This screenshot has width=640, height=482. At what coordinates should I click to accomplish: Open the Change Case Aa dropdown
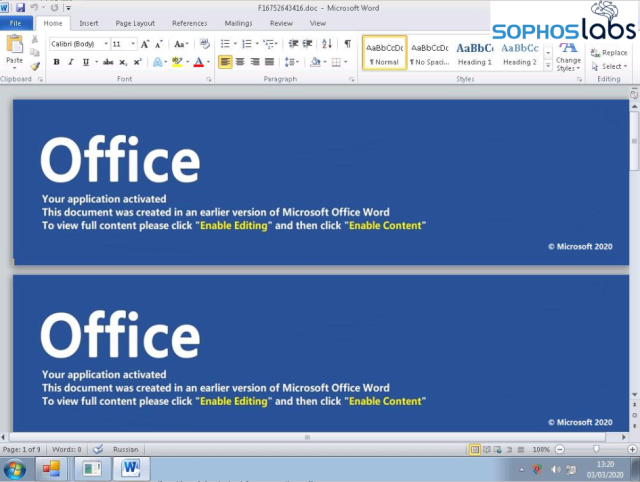coord(181,44)
